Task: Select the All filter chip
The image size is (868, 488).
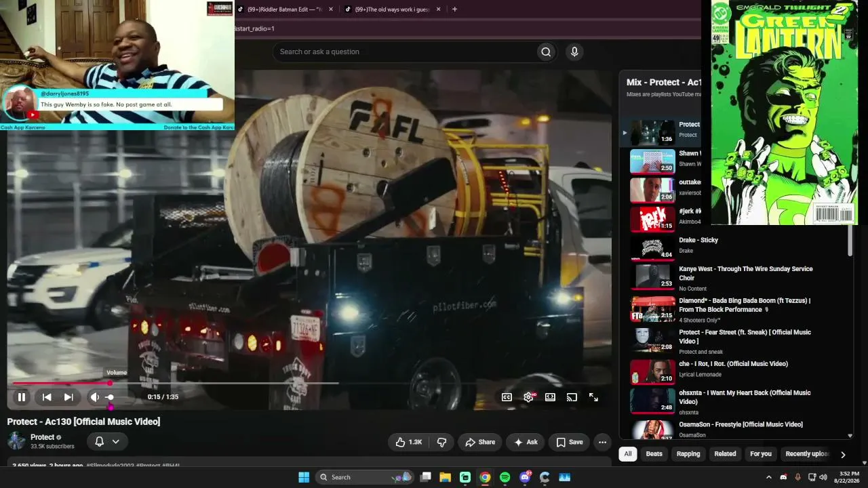Action: click(628, 454)
